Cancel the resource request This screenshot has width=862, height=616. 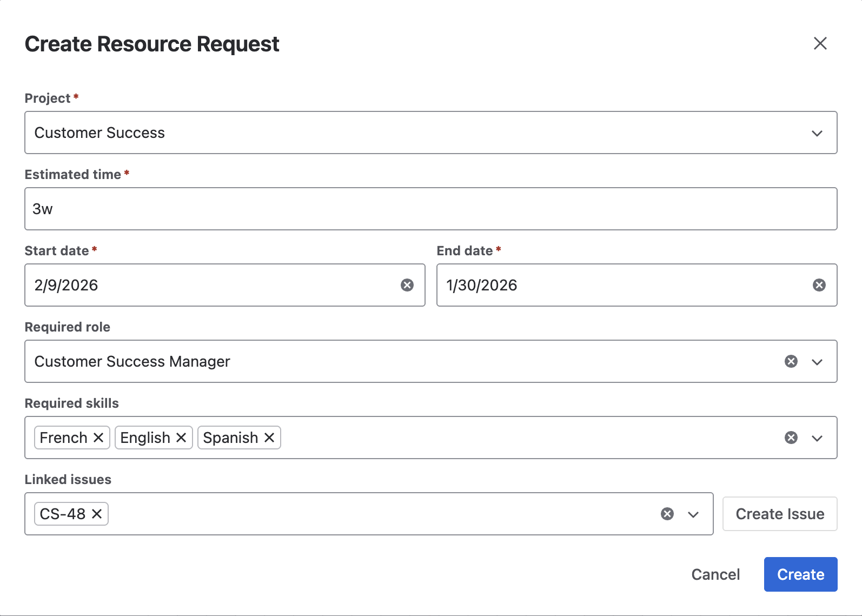715,574
